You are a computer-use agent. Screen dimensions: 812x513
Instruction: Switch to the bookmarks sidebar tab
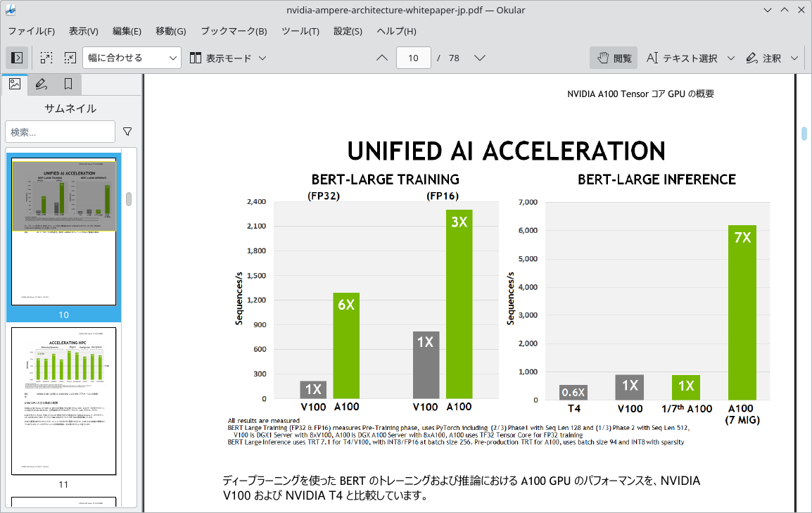(68, 84)
